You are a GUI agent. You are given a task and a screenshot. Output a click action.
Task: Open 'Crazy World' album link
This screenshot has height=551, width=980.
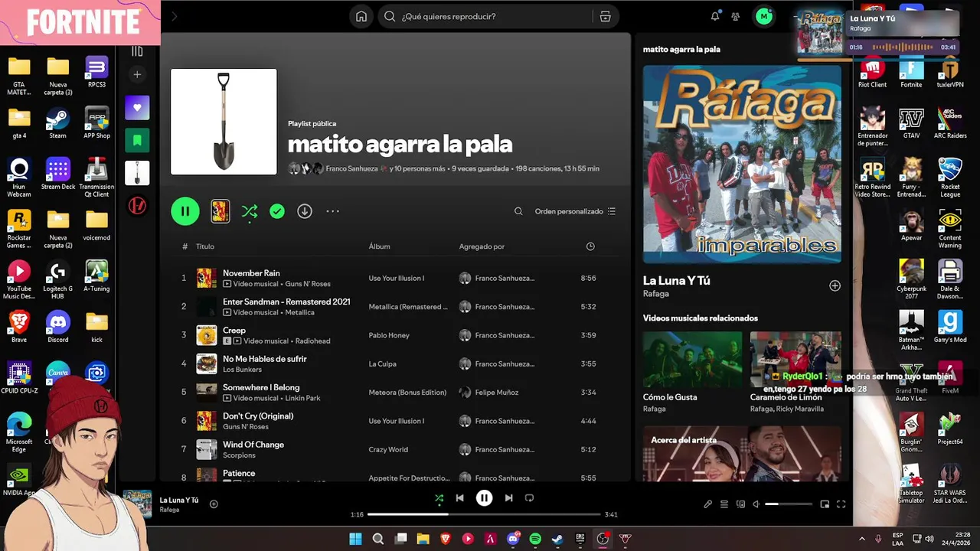click(388, 449)
